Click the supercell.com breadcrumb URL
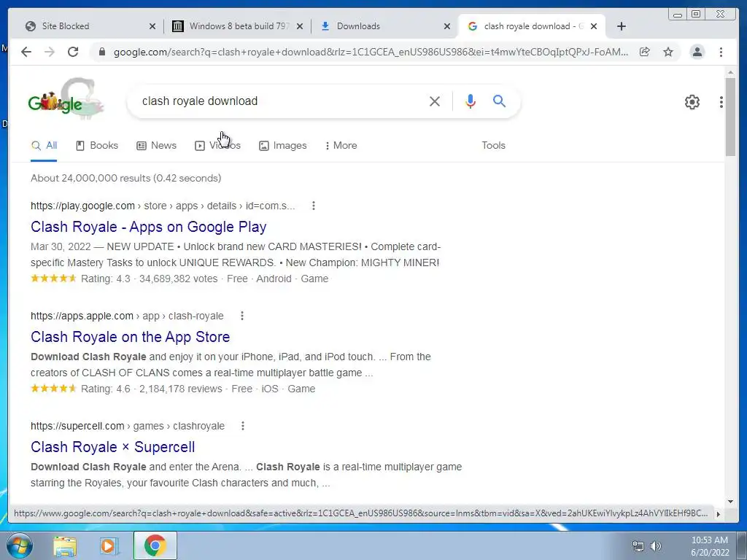Screen dimensions: 747x560 click(127, 426)
